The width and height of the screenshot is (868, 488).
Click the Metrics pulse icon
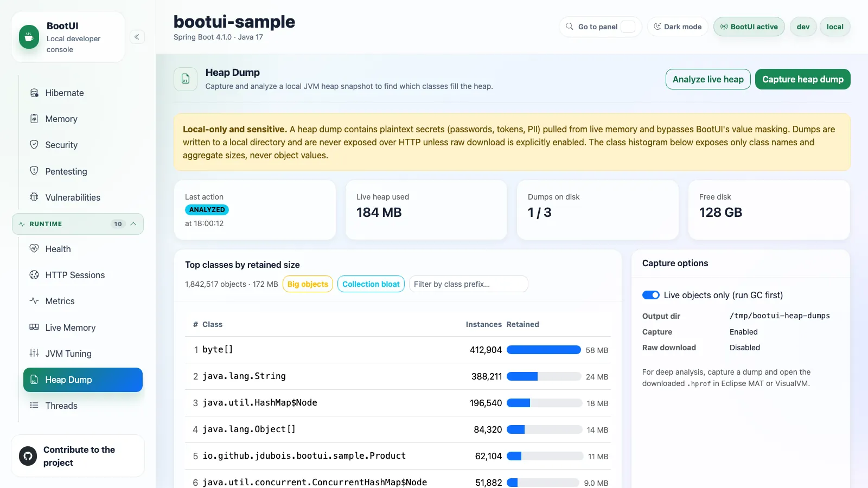point(34,301)
